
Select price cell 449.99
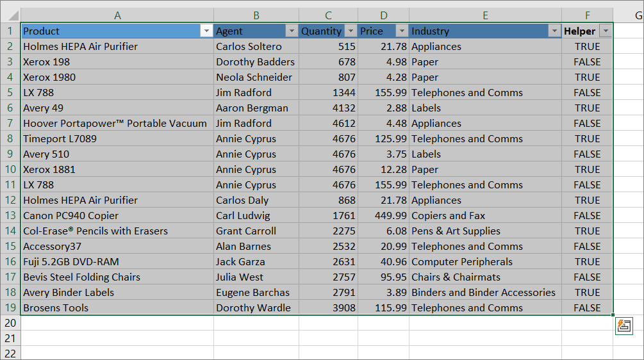[x=384, y=215]
